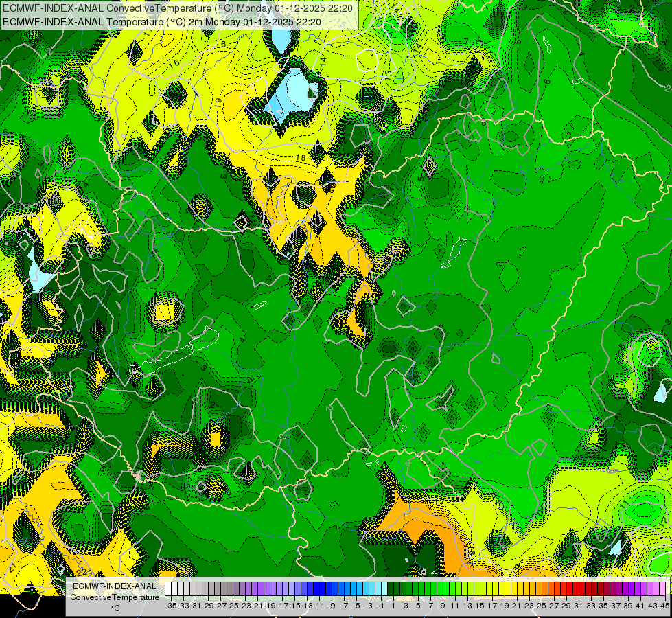
Task: Click the 21 scale label
Action: coord(516,606)
